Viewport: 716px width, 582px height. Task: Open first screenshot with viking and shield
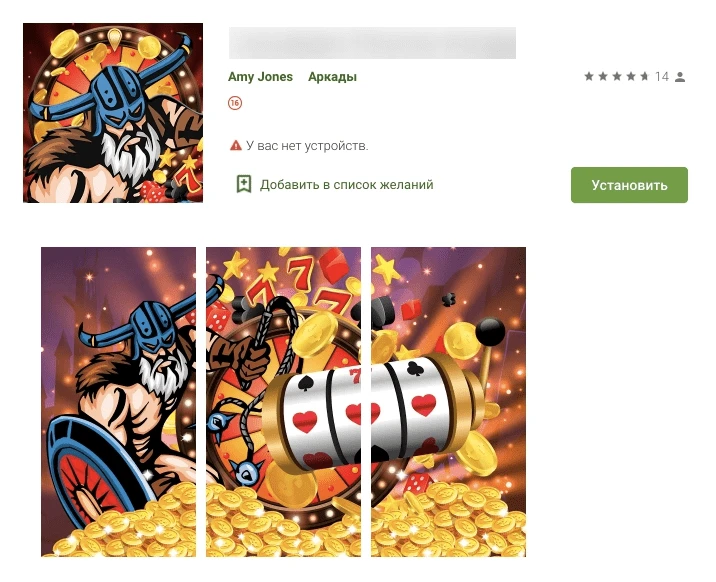tap(118, 402)
